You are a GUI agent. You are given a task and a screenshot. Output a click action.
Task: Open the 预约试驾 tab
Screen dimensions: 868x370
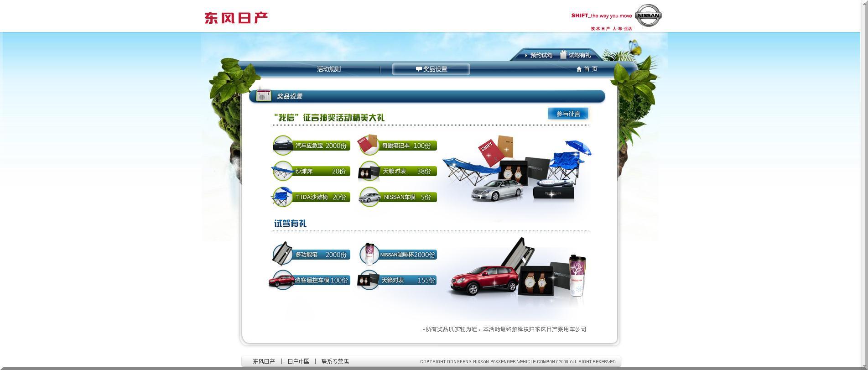(541, 55)
